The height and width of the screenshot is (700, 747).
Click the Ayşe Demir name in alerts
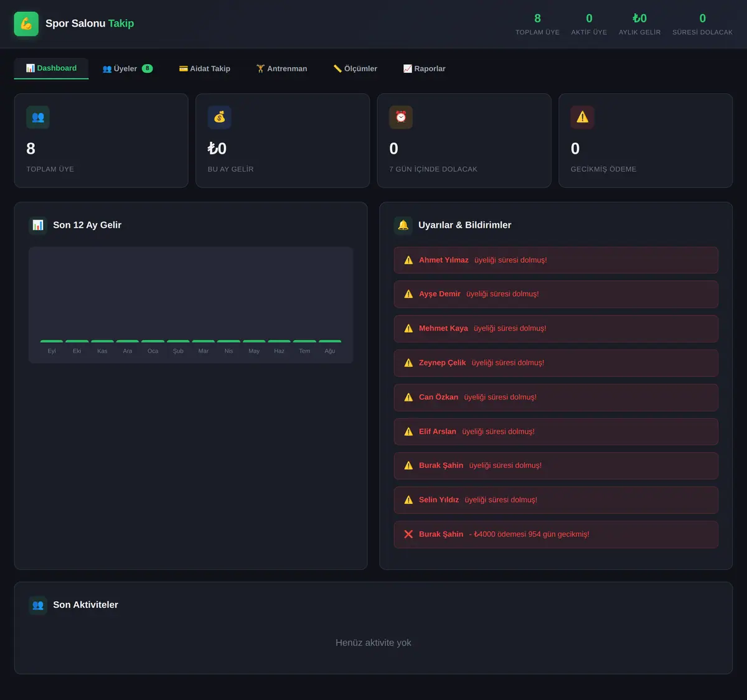click(439, 294)
